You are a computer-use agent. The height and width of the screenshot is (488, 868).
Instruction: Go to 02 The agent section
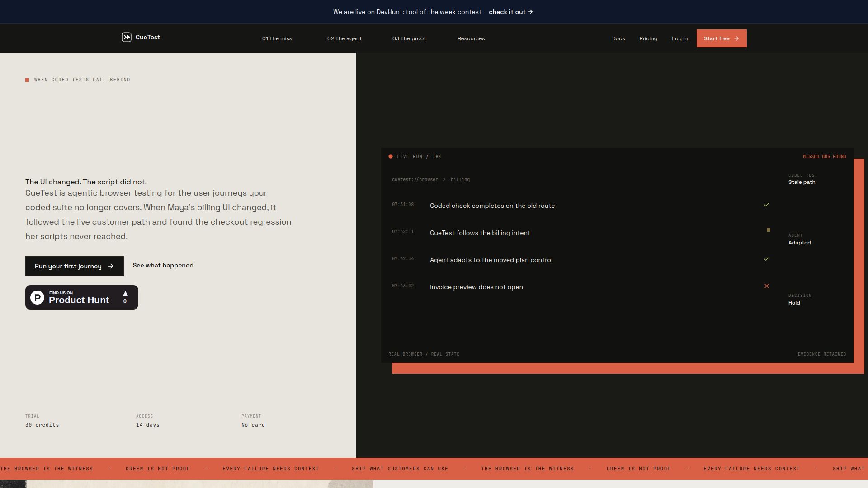[344, 38]
